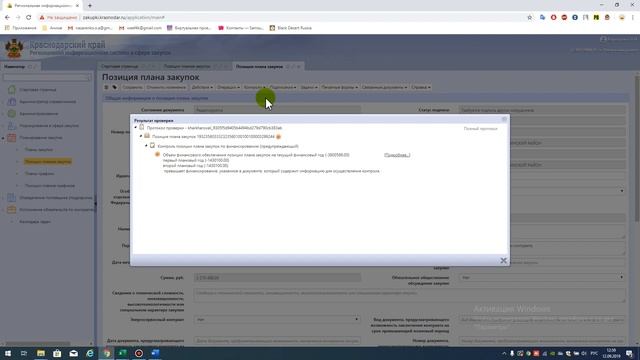Click the red Opera-style extension icon
Viewport: 640px width, 360px height.
[x=553, y=18]
